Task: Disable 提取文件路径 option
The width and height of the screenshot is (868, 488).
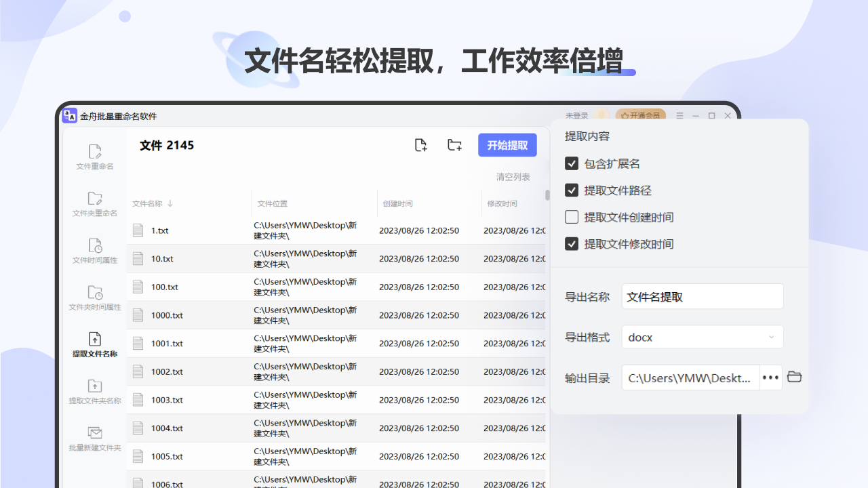Action: click(572, 190)
